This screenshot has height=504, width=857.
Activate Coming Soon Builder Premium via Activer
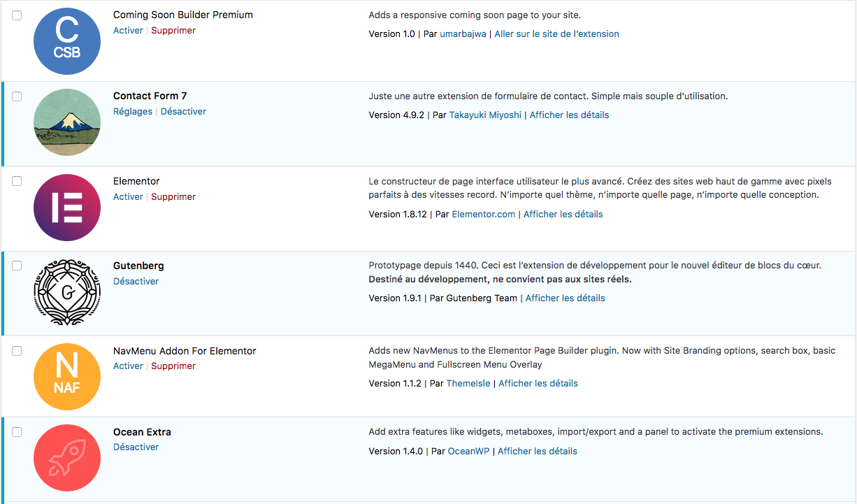point(128,30)
